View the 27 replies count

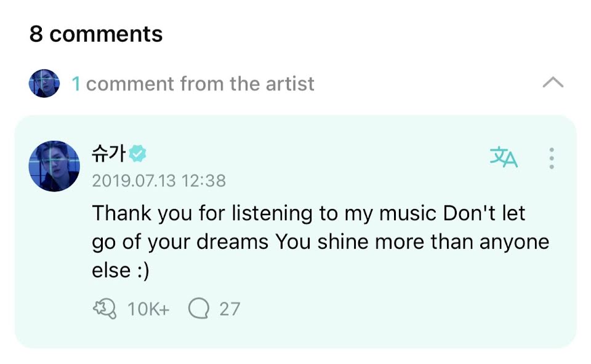click(230, 309)
